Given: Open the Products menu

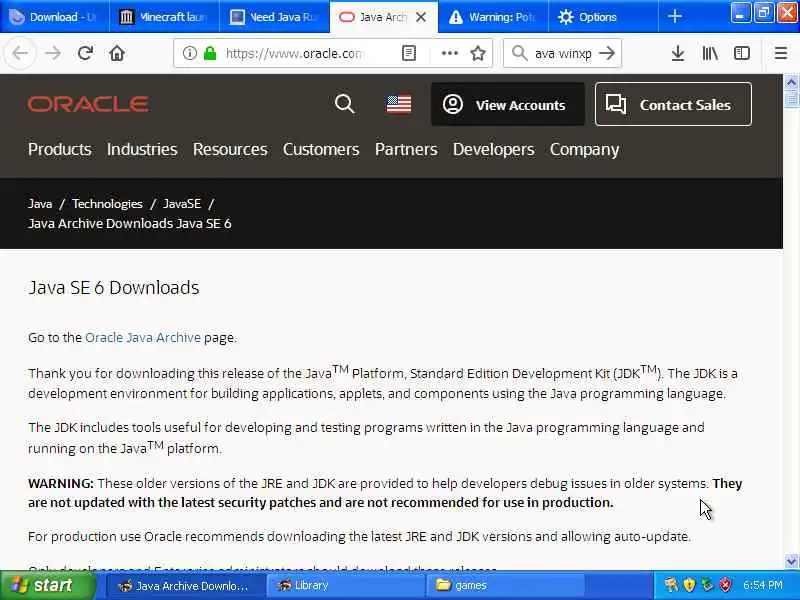Looking at the screenshot, I should 60,149.
